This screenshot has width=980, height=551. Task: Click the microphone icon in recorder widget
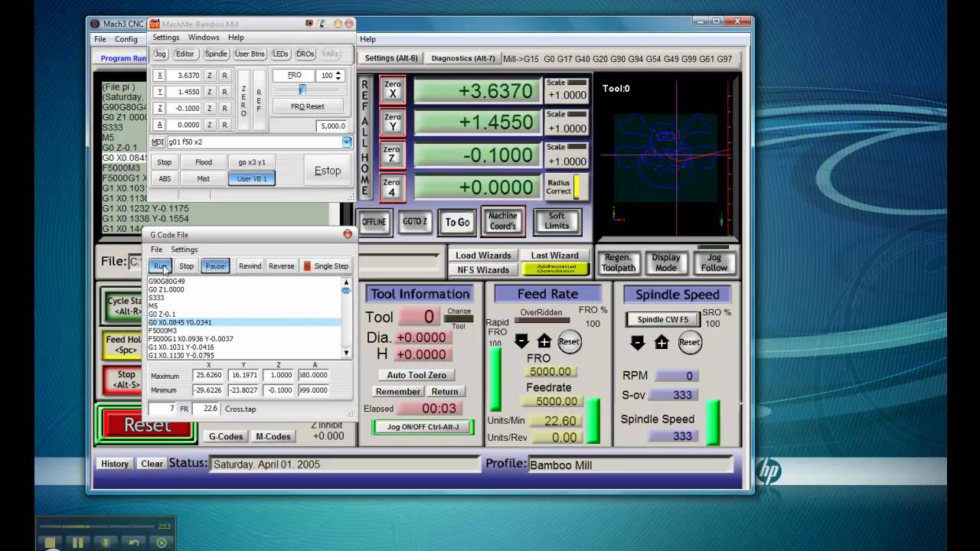pos(106,543)
